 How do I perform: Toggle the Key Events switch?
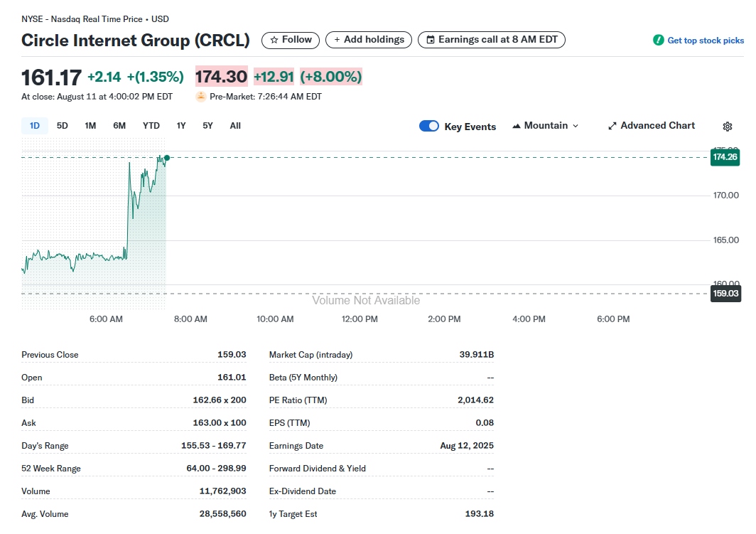pyautogui.click(x=429, y=126)
